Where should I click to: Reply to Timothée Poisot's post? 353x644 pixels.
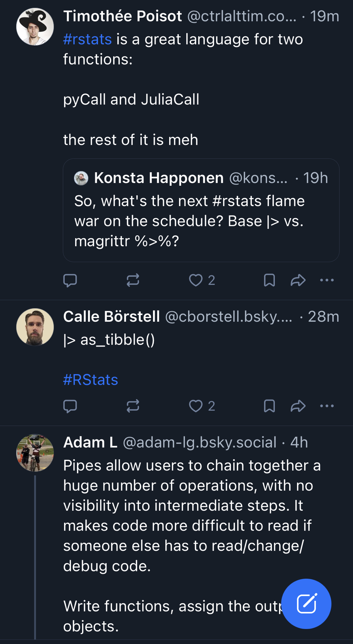[x=70, y=280]
